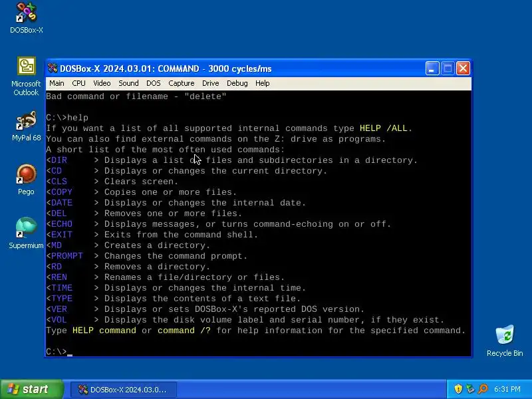This screenshot has width=532, height=399.
Task: Click the taskbar clock showing 6:31 PM
Action: tap(507, 389)
